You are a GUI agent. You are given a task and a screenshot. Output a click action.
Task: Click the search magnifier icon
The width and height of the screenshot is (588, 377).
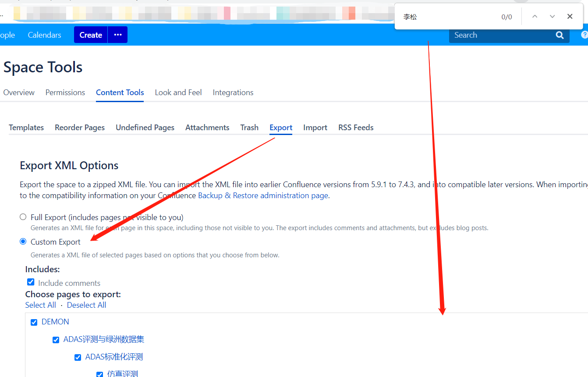pos(560,35)
